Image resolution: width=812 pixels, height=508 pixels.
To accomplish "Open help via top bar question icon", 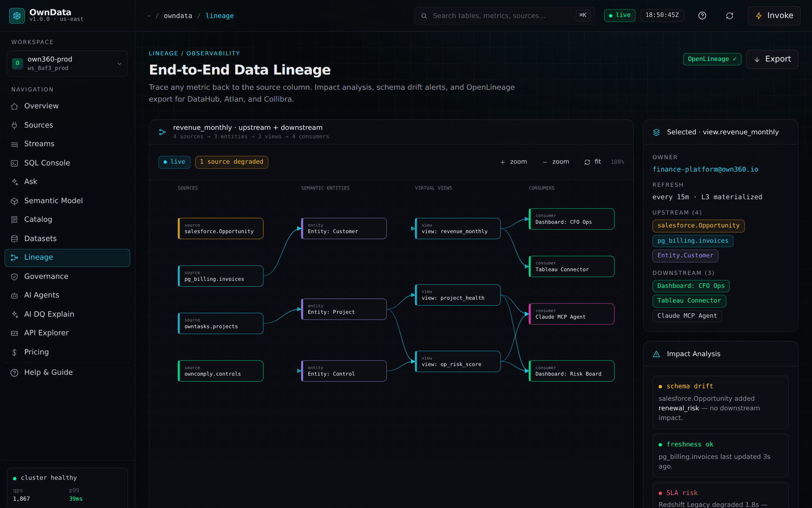I will pyautogui.click(x=702, y=16).
